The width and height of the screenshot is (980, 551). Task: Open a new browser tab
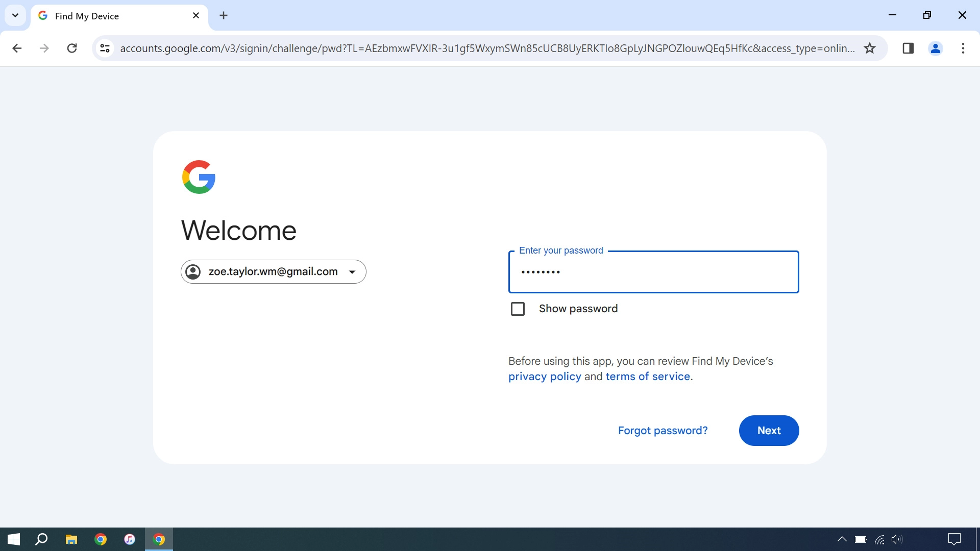pyautogui.click(x=224, y=15)
